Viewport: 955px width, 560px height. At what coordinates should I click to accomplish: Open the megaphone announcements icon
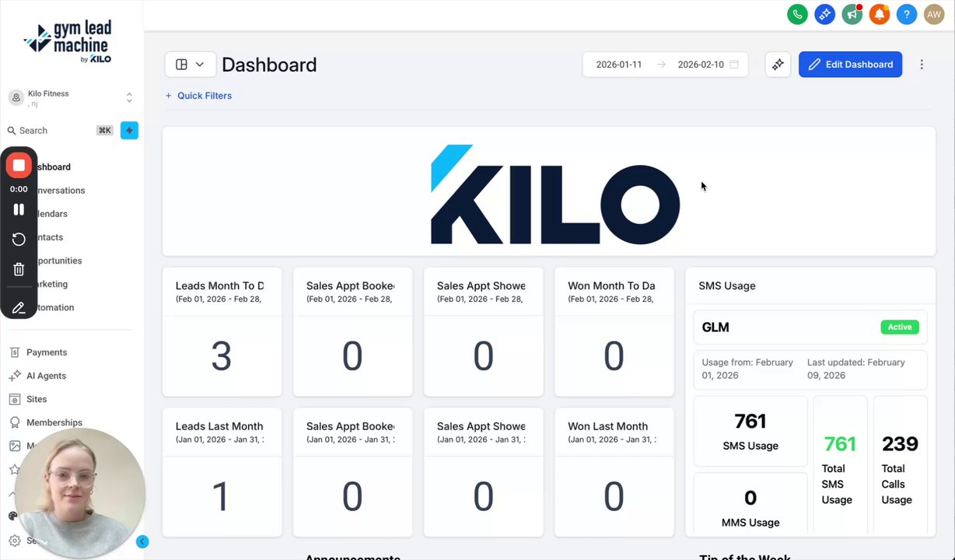pos(852,14)
